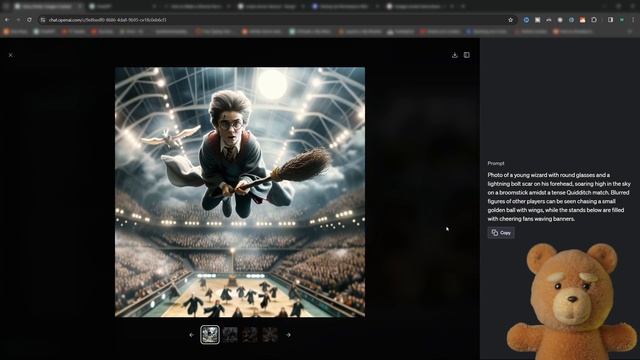
Task: Click the prompt paragraph beginning 'Photo of a young wizard'
Action: tap(559, 197)
